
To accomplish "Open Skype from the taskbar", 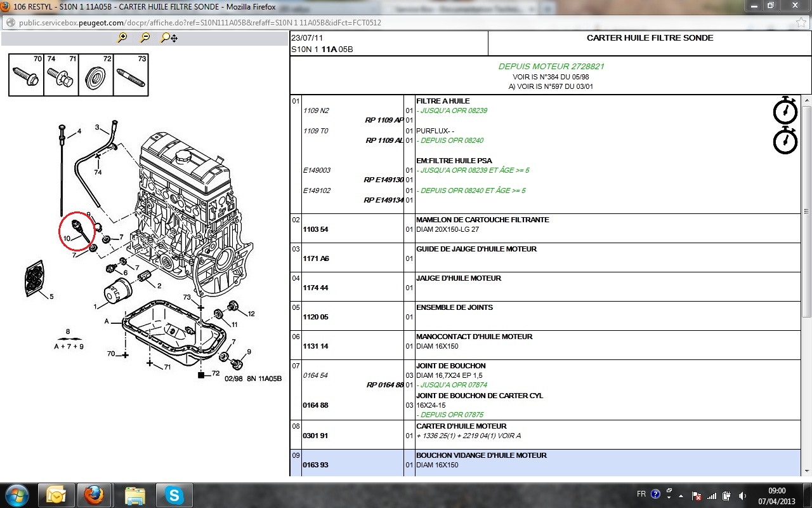I will 174,495.
